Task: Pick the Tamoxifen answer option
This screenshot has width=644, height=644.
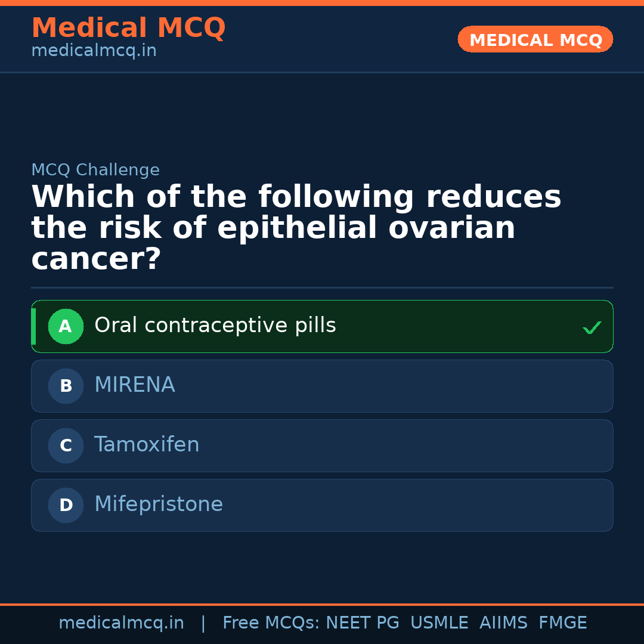Action: pos(147,445)
